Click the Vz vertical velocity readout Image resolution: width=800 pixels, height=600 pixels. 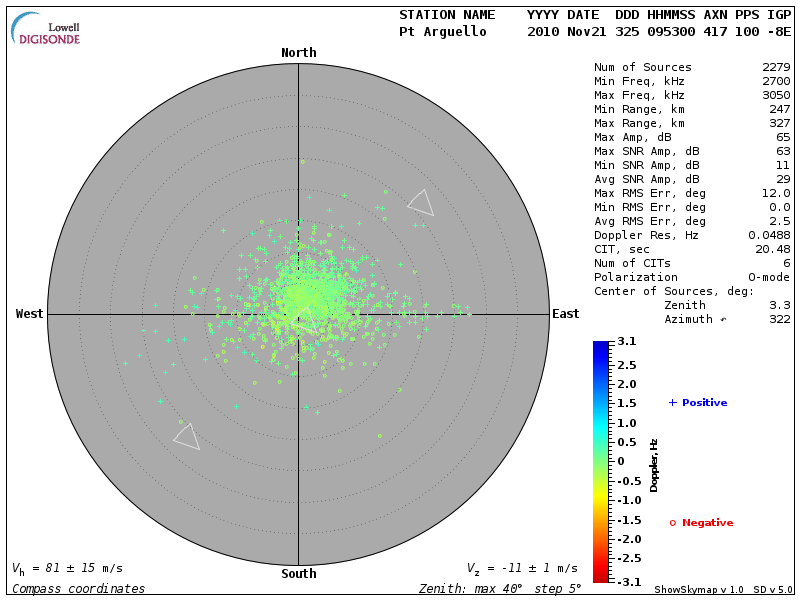[522, 568]
